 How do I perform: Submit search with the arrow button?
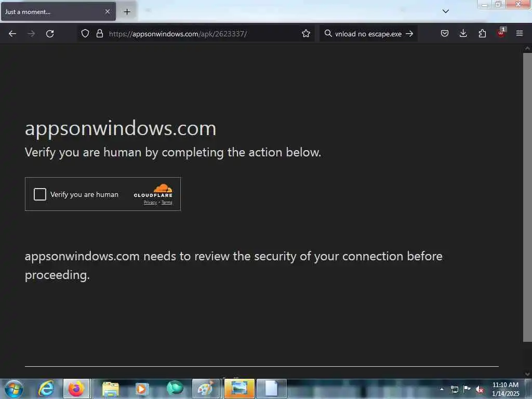(x=409, y=34)
